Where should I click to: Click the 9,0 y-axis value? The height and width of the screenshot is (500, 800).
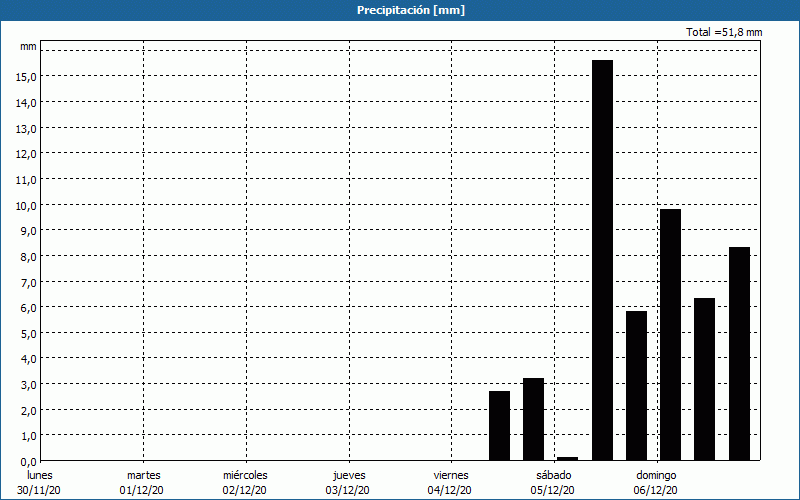28,231
